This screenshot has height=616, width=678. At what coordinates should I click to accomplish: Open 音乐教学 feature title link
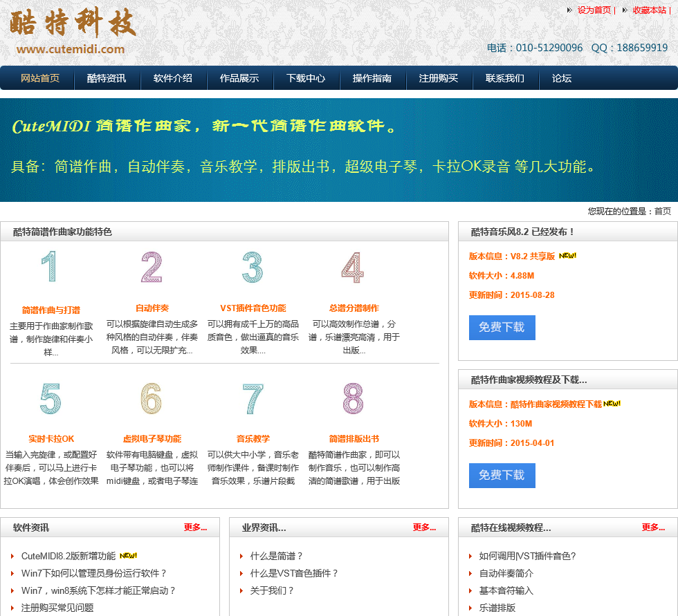pos(253,439)
